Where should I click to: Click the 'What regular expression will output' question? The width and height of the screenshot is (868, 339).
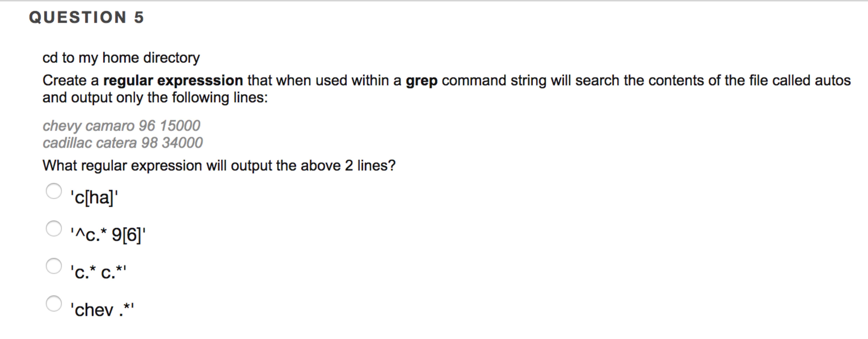pos(219,165)
